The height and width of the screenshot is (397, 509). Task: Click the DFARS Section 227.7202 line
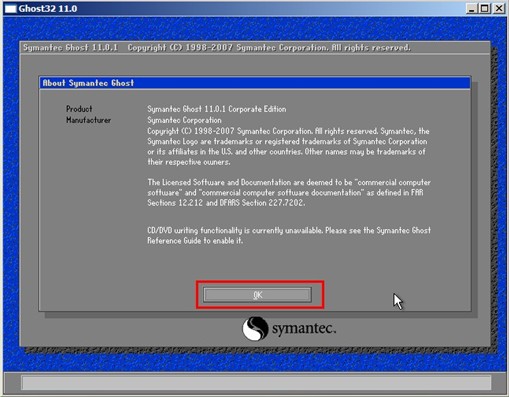(x=226, y=203)
